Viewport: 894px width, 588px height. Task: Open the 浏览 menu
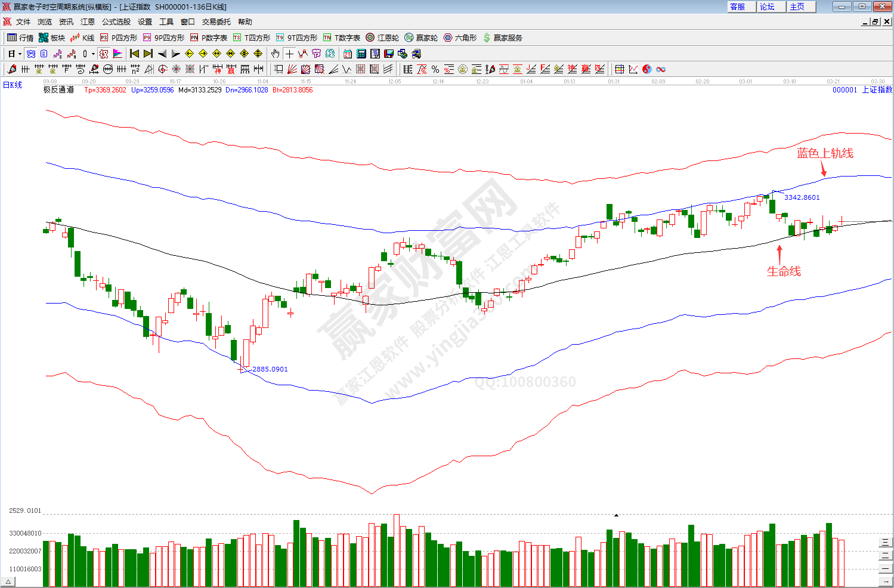[x=45, y=22]
